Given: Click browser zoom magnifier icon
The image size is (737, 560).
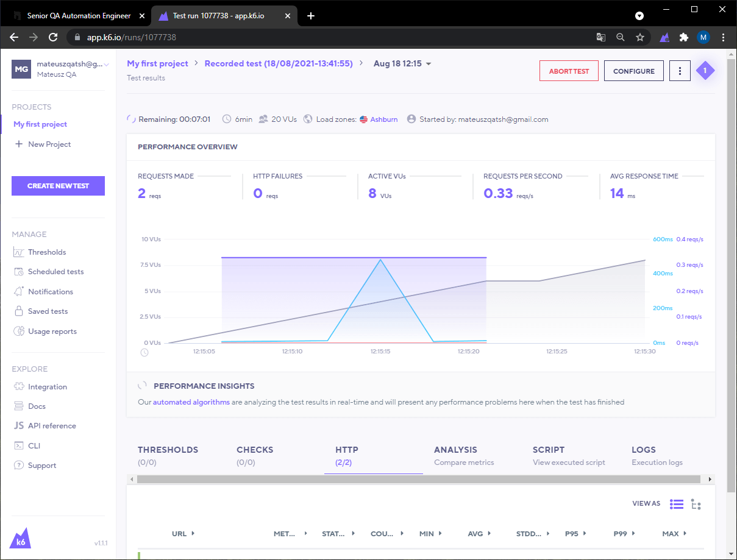Looking at the screenshot, I should click(x=621, y=37).
